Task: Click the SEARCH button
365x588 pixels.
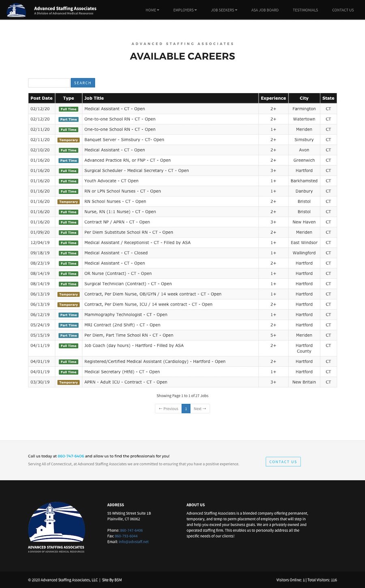Action: coord(83,83)
